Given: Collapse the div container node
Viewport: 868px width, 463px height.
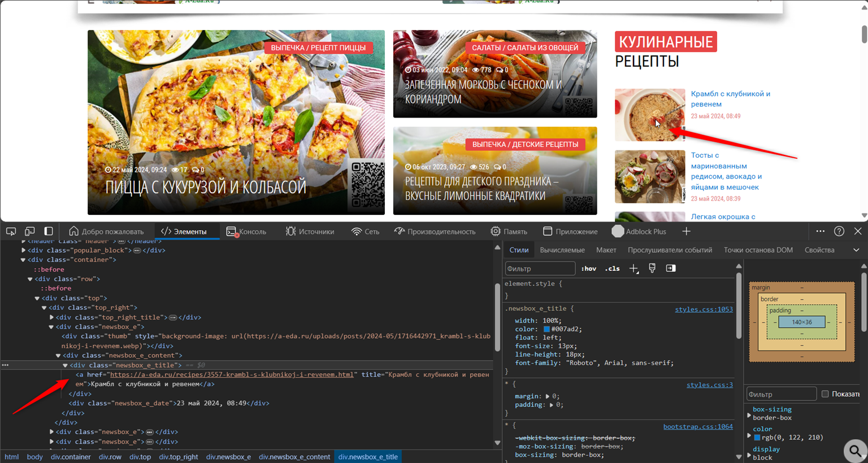Looking at the screenshot, I should point(23,260).
